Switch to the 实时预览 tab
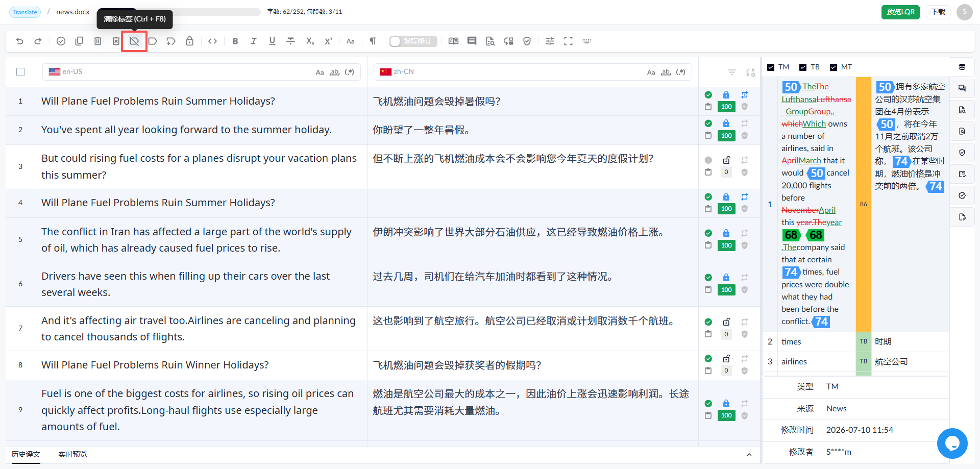 click(72, 454)
